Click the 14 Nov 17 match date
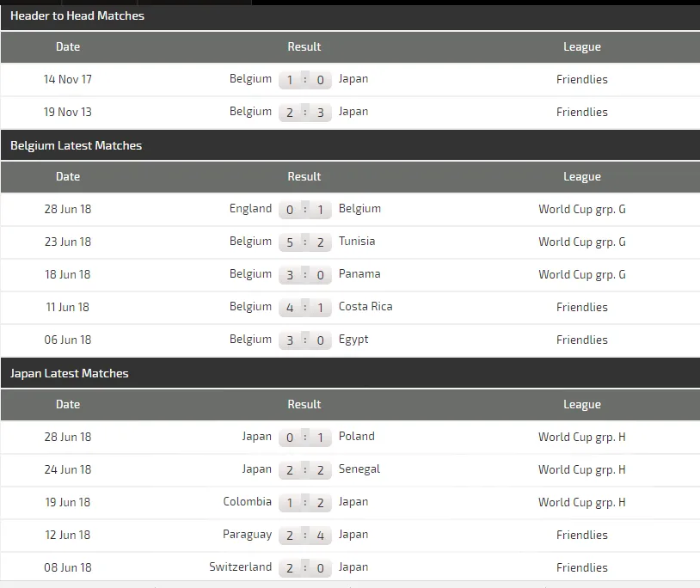The height and width of the screenshot is (588, 700). pos(68,79)
